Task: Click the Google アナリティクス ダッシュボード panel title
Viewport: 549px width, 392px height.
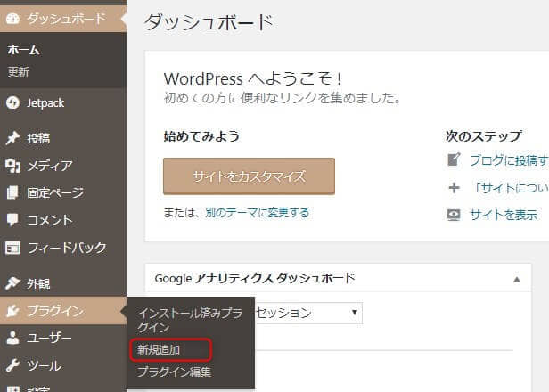Action: point(255,278)
